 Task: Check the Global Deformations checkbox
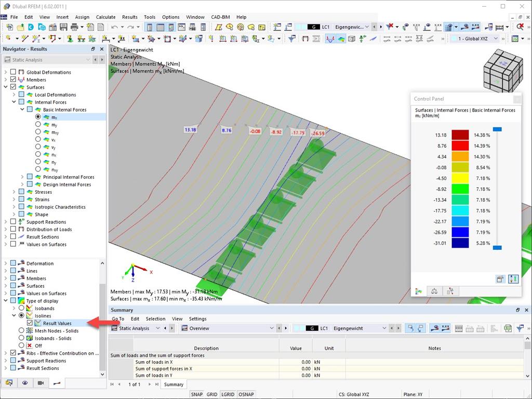pos(14,72)
